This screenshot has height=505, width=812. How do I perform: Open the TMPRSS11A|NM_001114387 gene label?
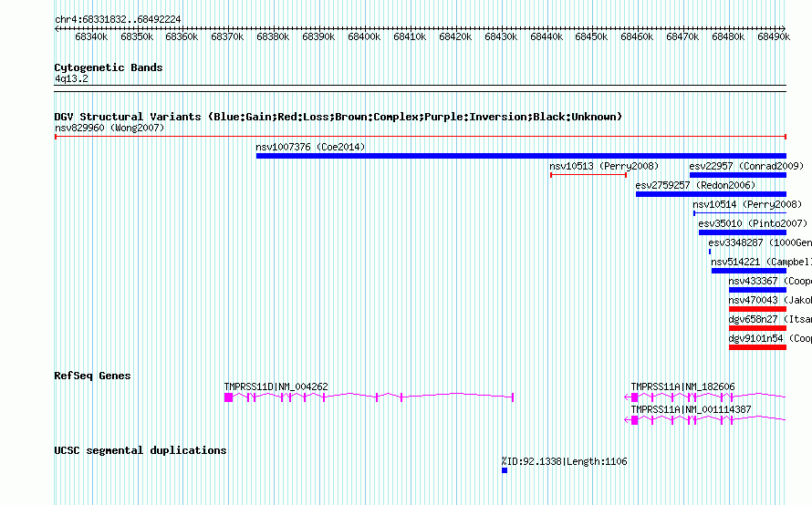click(x=691, y=409)
